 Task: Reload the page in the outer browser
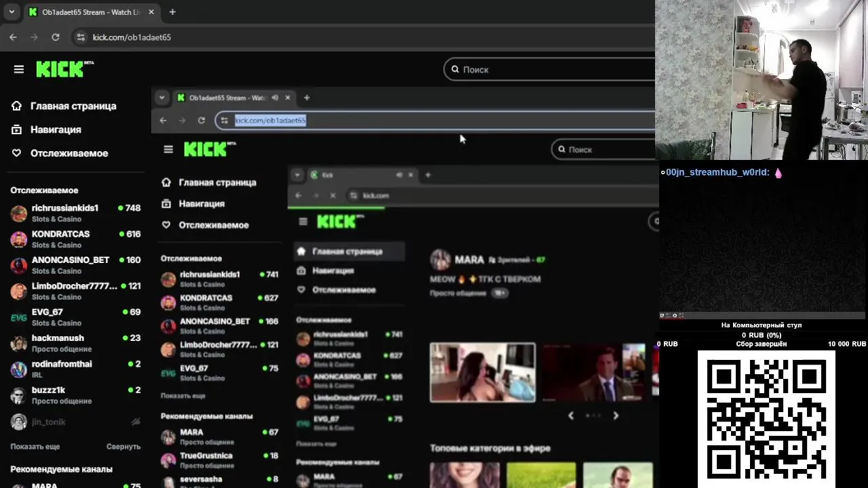point(56,37)
